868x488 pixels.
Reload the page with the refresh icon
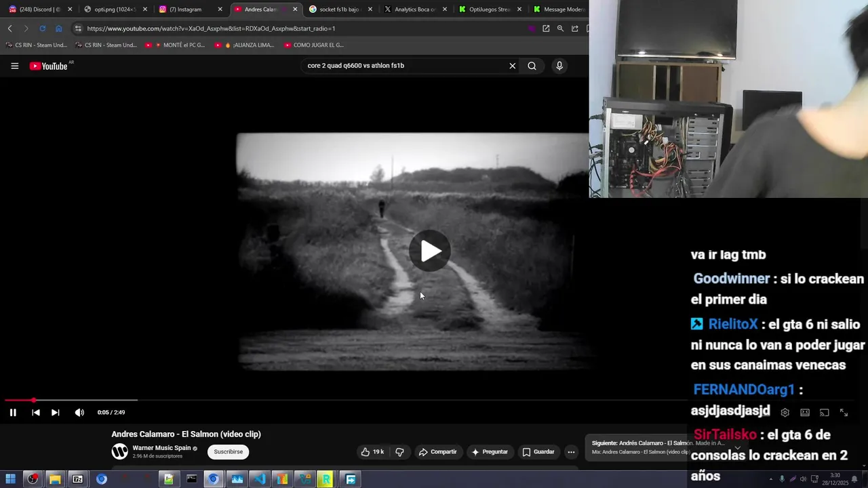pyautogui.click(x=42, y=28)
